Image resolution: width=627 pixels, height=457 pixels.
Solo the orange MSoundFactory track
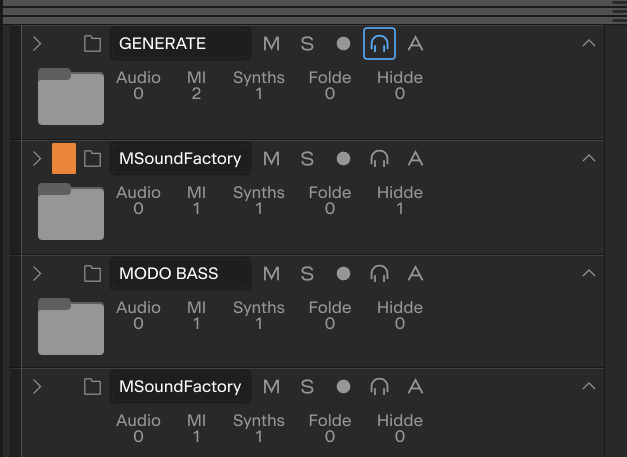(307, 159)
